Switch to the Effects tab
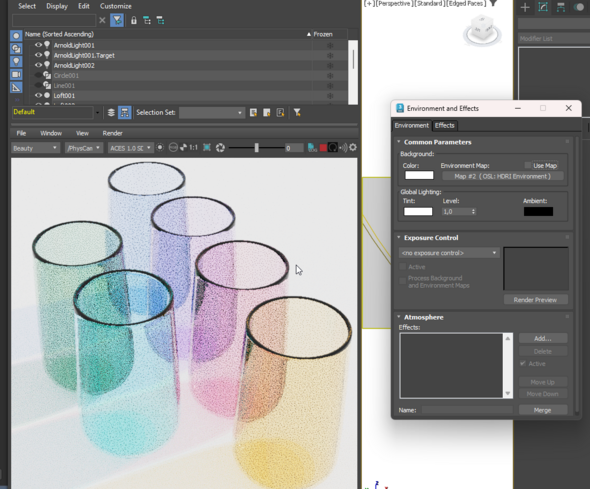590x489 pixels. 444,125
